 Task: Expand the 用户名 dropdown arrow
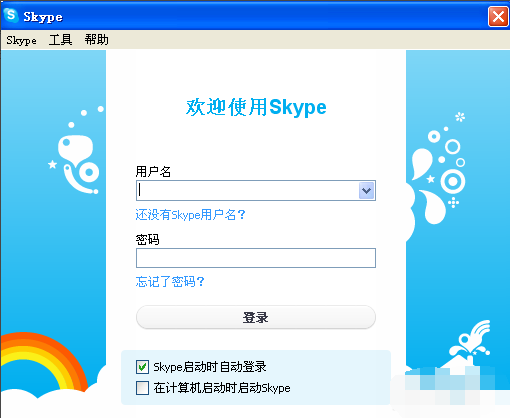click(367, 191)
